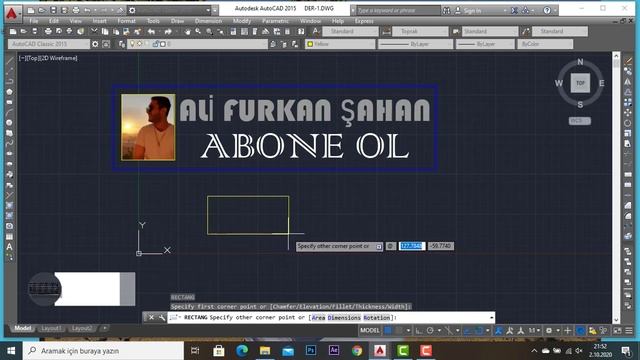
Task: Open Google Chrome from taskbar
Action: click(x=357, y=351)
